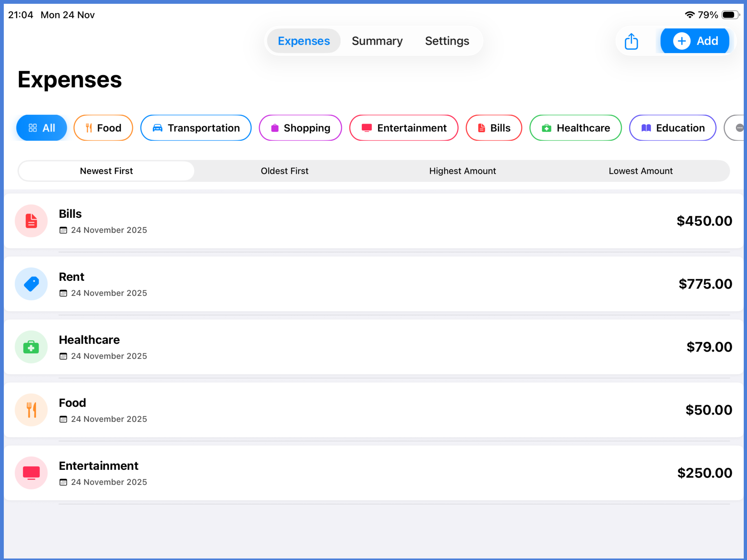Sort by Highest Amount
This screenshot has height=560, width=747.
point(462,171)
